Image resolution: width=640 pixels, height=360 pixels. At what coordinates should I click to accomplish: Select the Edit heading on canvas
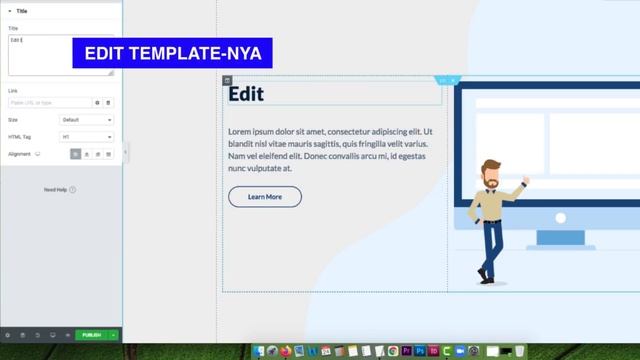point(246,94)
